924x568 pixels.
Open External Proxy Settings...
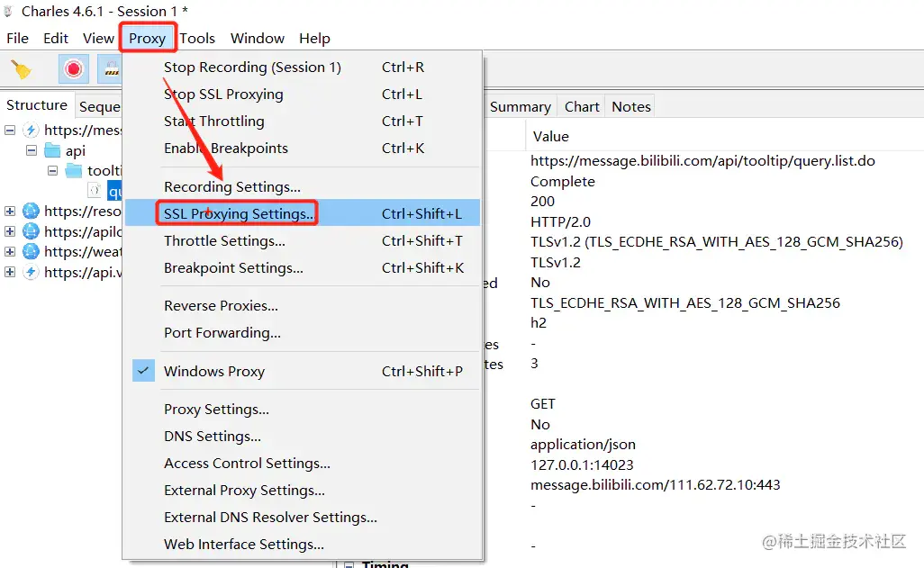pyautogui.click(x=303, y=491)
